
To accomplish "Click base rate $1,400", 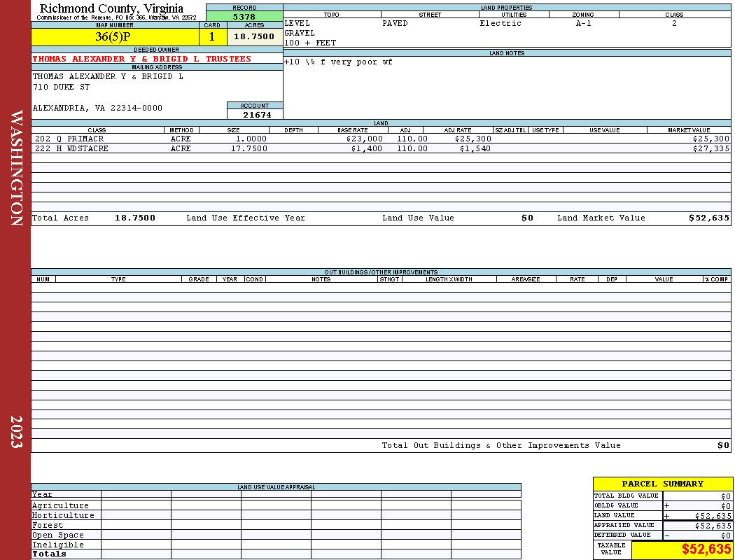I will (x=367, y=148).
